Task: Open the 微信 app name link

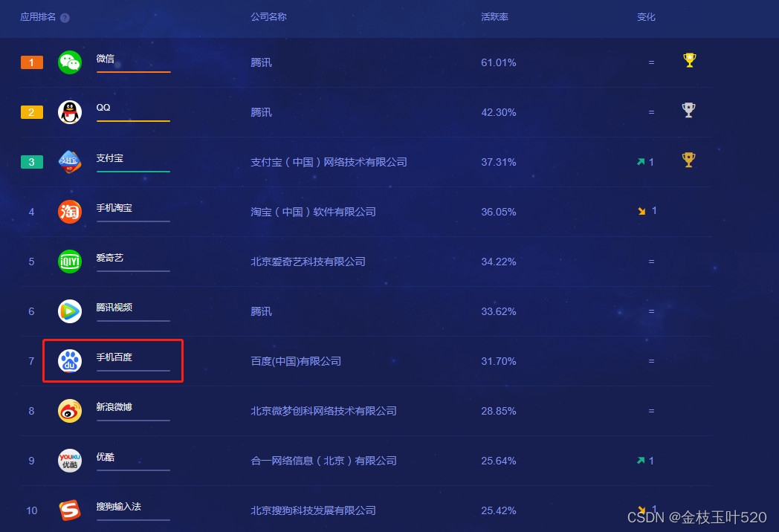Action: (x=105, y=59)
